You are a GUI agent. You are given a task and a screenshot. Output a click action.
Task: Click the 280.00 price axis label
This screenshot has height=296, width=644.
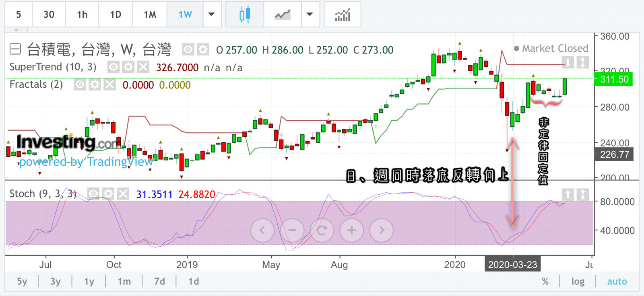(615, 107)
